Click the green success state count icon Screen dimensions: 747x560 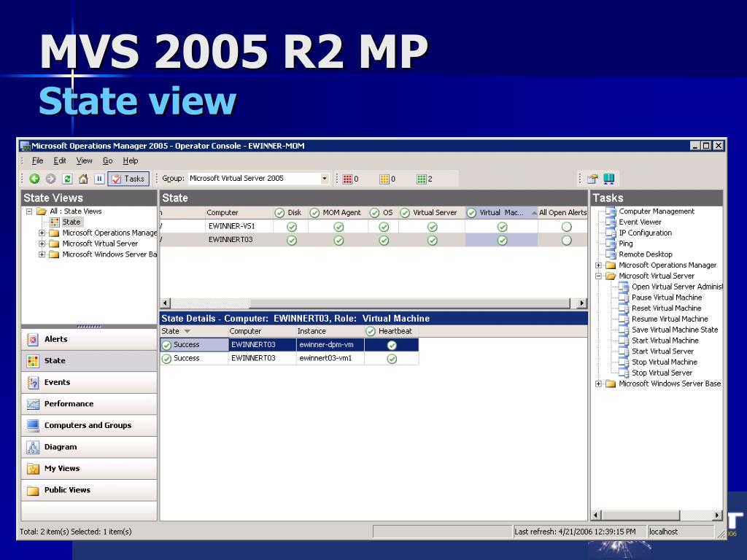tap(421, 179)
